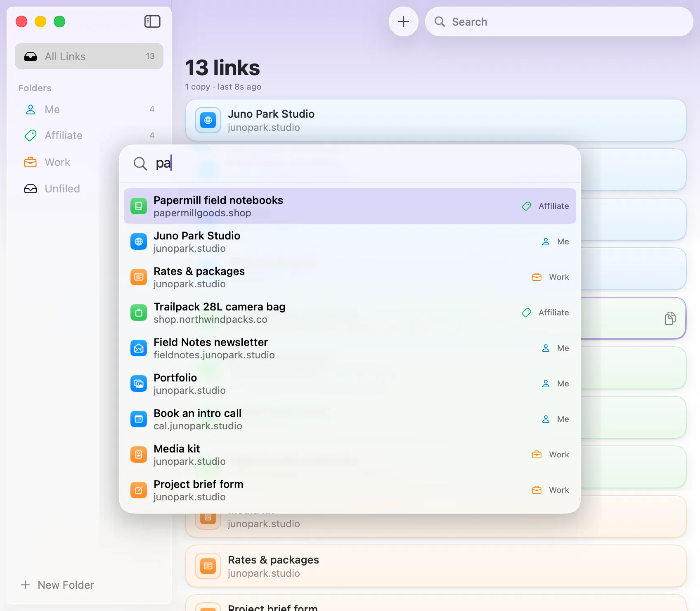Screen dimensions: 700x611
Task: Select the Book an intro call result
Action: click(x=350, y=419)
